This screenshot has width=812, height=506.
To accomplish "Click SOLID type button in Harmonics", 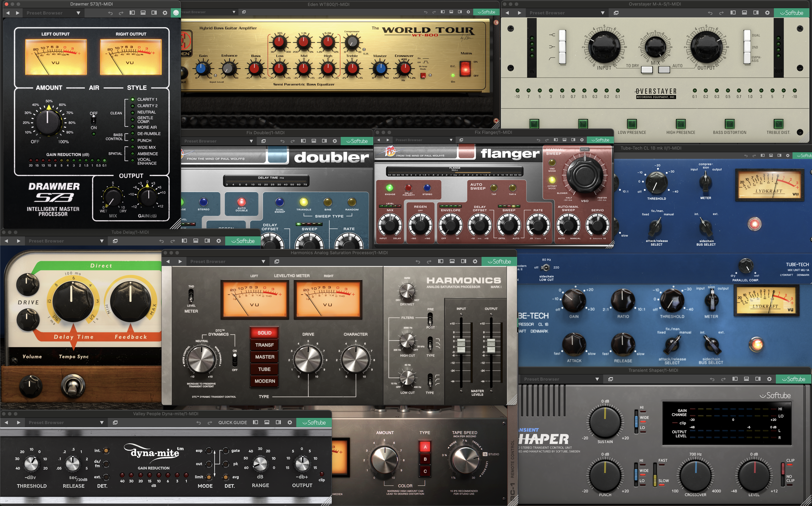I will point(264,333).
